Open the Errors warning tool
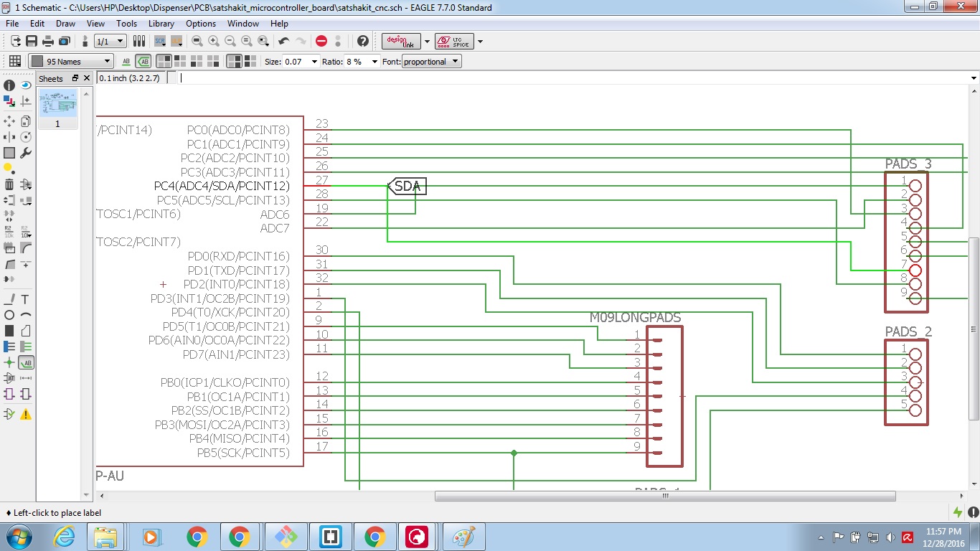 [x=26, y=414]
